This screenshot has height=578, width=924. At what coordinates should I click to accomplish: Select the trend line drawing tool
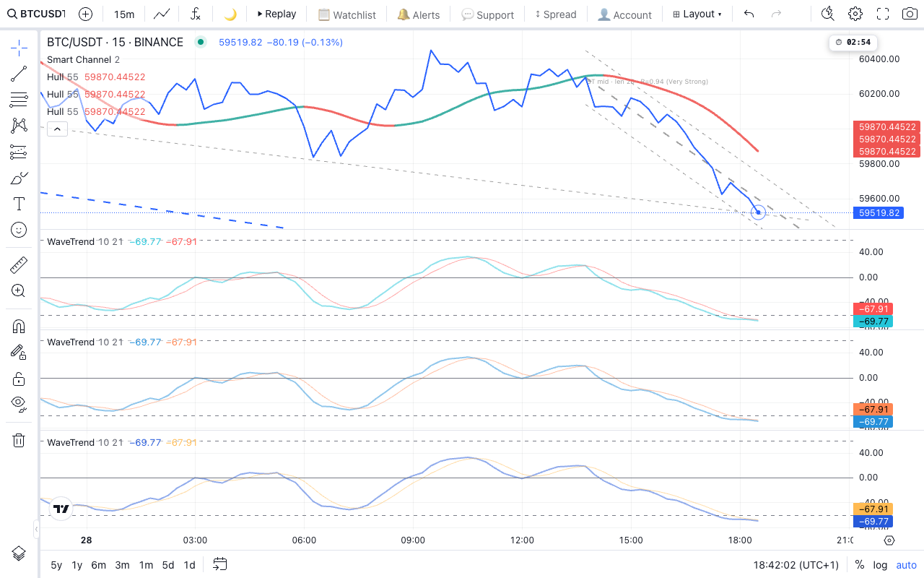(x=19, y=74)
